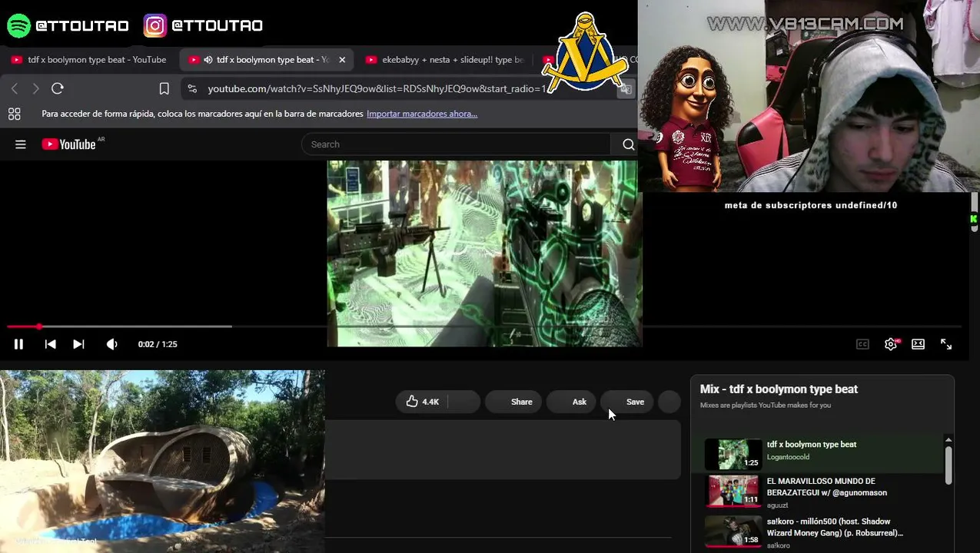The height and width of the screenshot is (553, 980).
Task: Mute the video volume
Action: pyautogui.click(x=112, y=344)
